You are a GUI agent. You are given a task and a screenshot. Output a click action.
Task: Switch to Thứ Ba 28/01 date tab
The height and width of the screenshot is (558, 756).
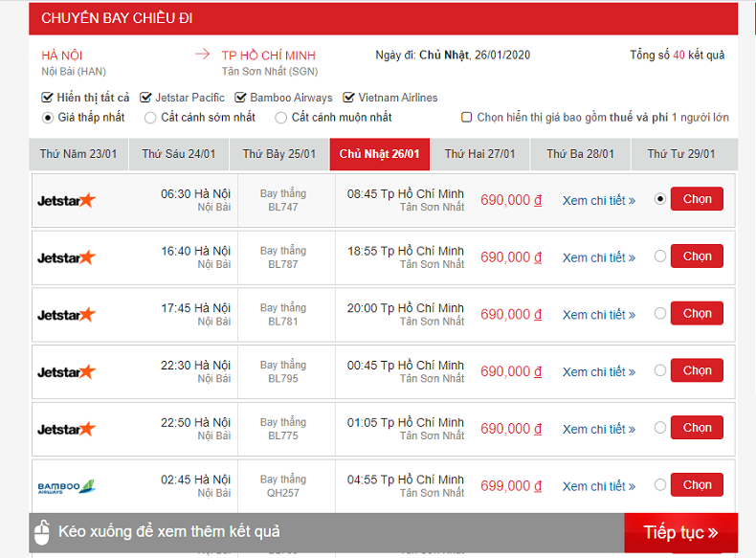(x=580, y=154)
